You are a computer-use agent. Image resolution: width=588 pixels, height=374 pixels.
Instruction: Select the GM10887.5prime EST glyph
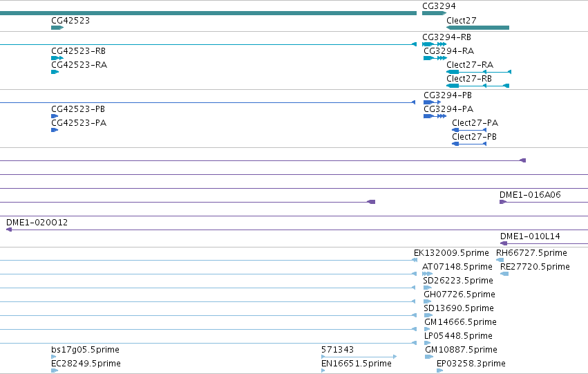point(429,357)
